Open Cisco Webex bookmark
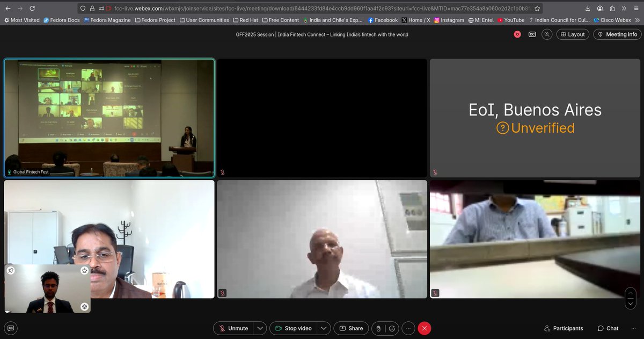 [x=612, y=20]
